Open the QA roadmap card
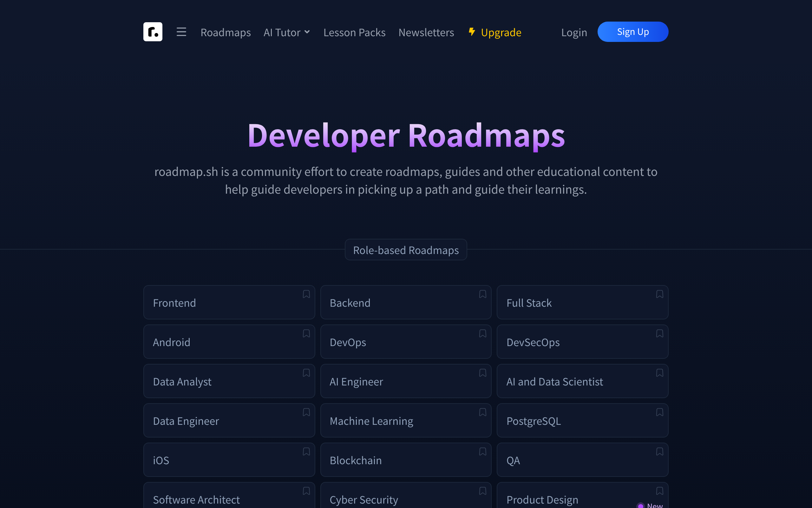812x508 pixels. tap(582, 460)
